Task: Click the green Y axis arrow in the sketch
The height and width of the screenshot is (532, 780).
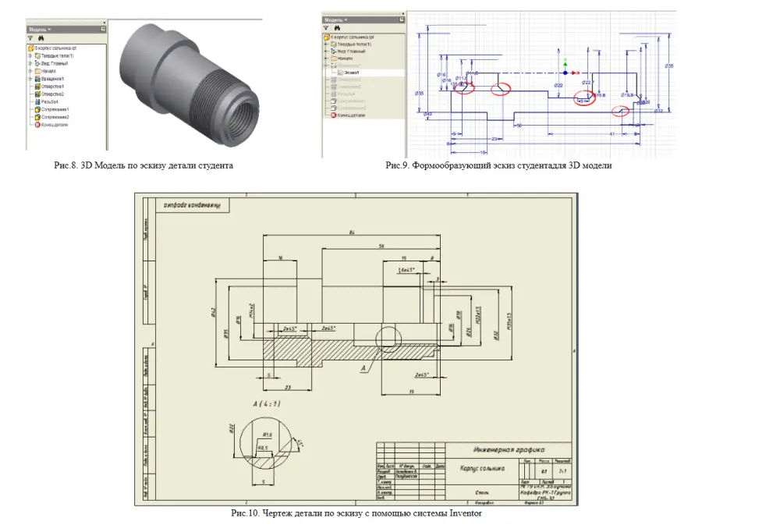Action: tap(565, 63)
